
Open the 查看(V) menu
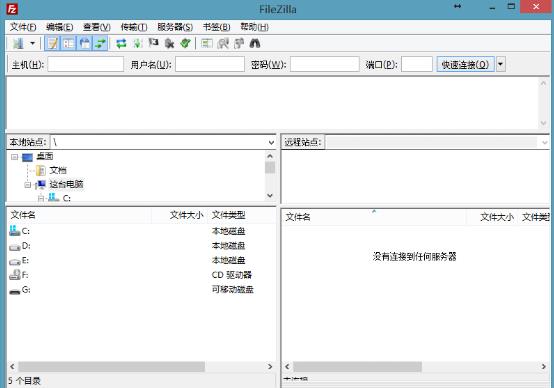click(x=97, y=27)
